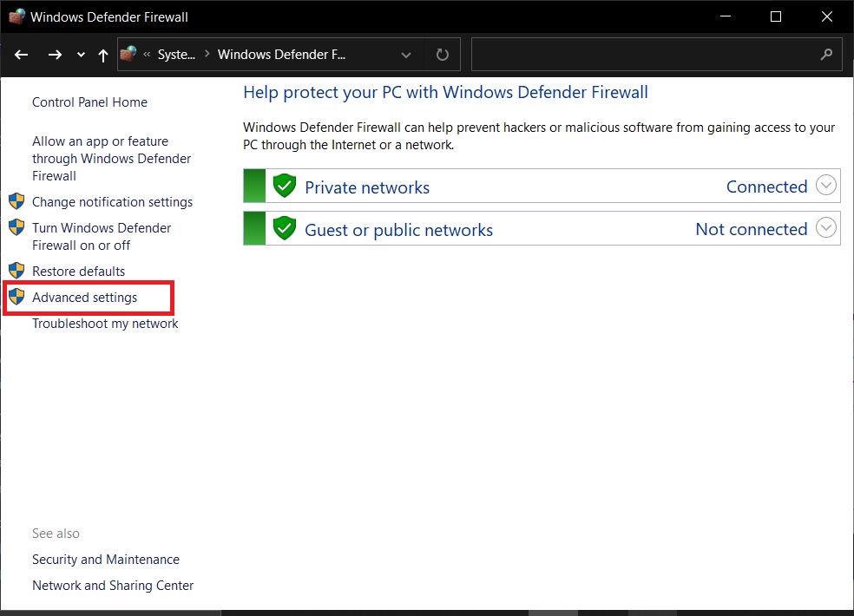
Task: Expand the Private networks section
Action: (826, 186)
